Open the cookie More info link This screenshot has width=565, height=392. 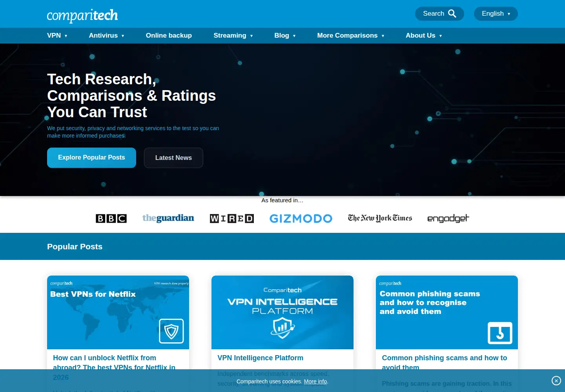tap(315, 381)
